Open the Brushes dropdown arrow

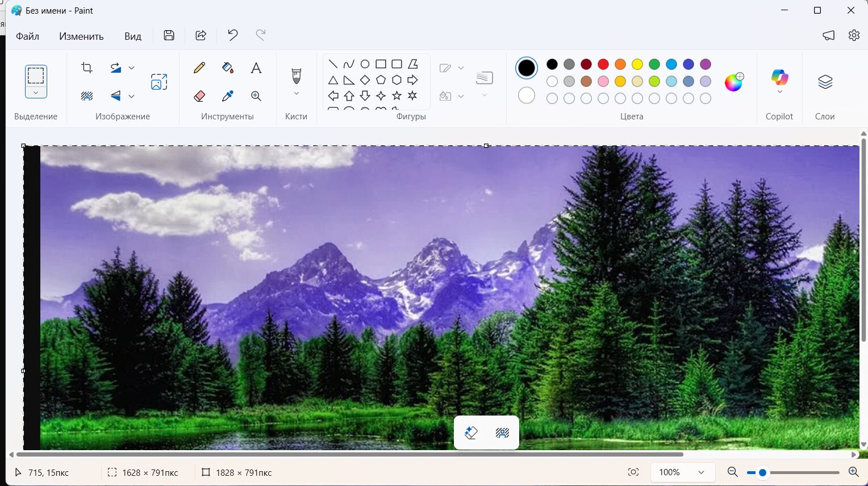coord(296,94)
